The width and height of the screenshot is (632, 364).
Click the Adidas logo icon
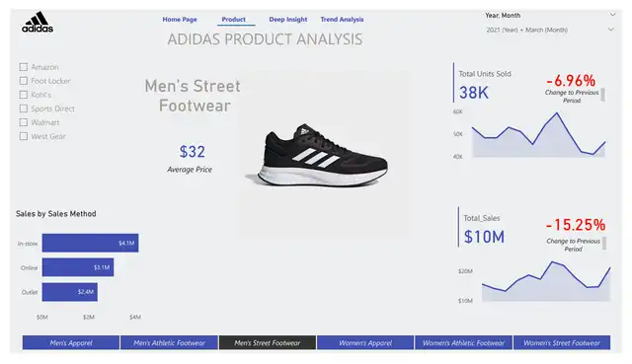point(38,22)
